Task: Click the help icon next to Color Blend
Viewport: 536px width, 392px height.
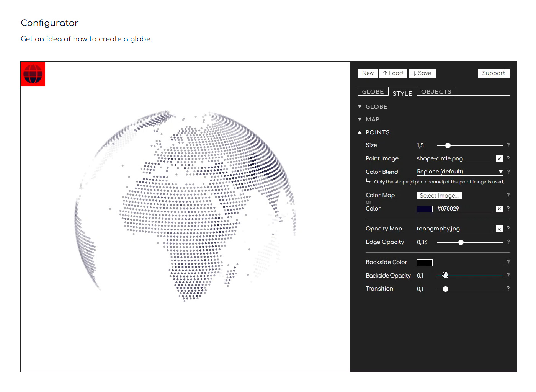Action: click(x=508, y=171)
